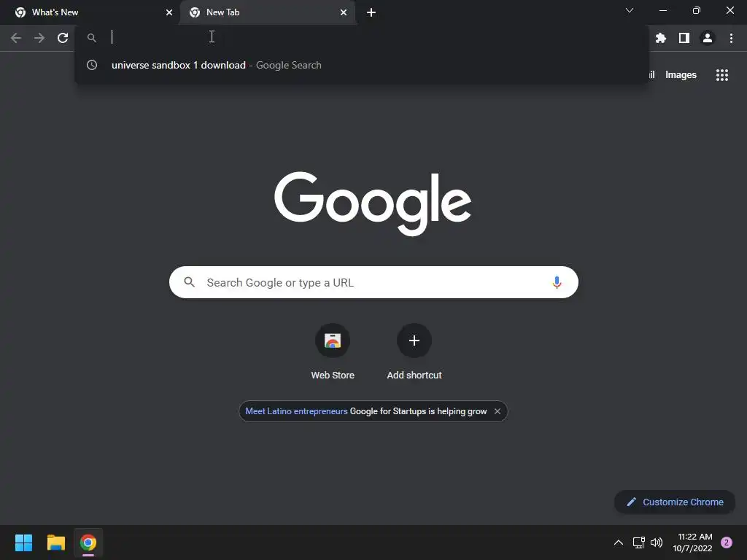Open the Meet Latino entrepreneurs link
This screenshot has height=560, width=747.
[x=296, y=411]
